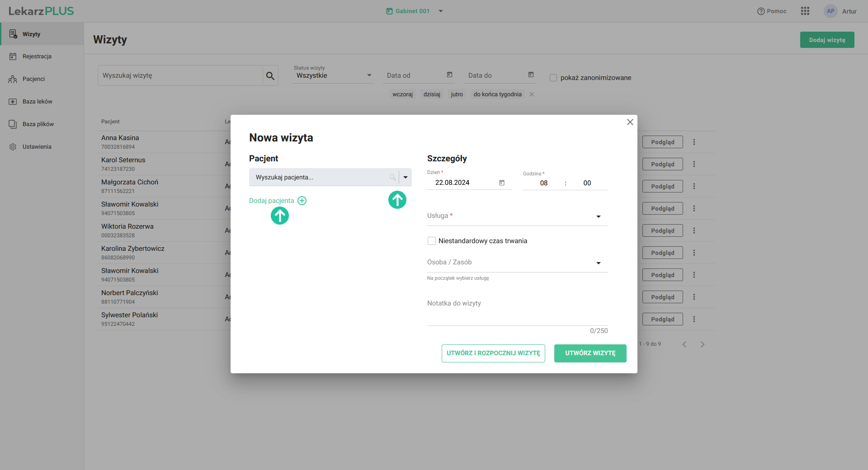Open the apps grid icon in header
The image size is (868, 470).
805,11
